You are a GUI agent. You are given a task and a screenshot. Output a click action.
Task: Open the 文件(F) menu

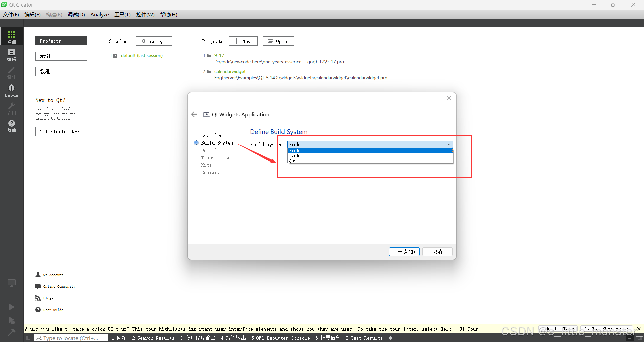(x=11, y=15)
